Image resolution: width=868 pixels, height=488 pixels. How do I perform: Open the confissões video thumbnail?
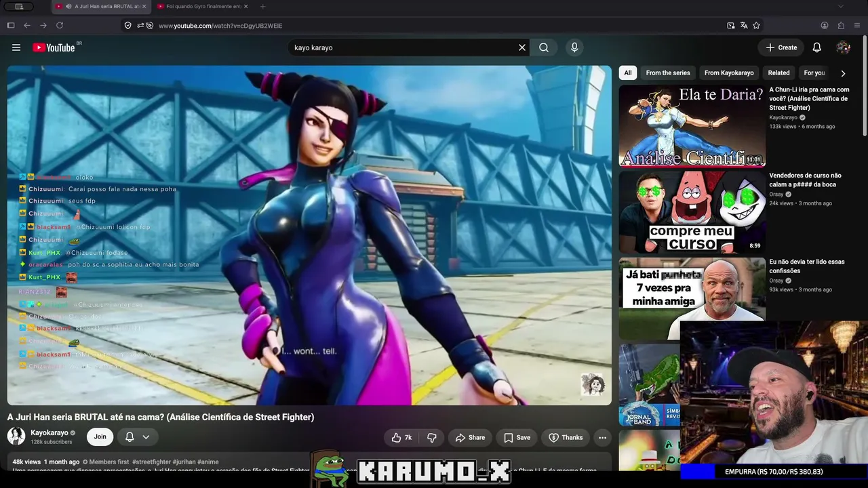point(692,298)
